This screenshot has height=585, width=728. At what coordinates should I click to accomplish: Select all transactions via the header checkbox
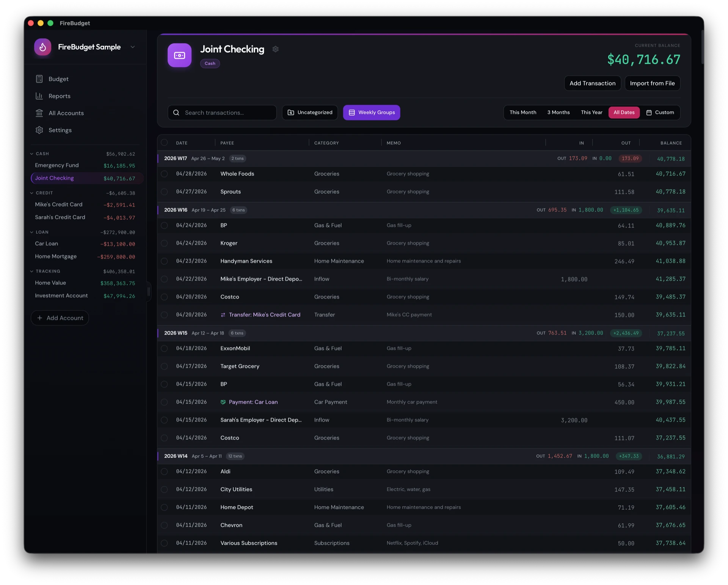(165, 142)
